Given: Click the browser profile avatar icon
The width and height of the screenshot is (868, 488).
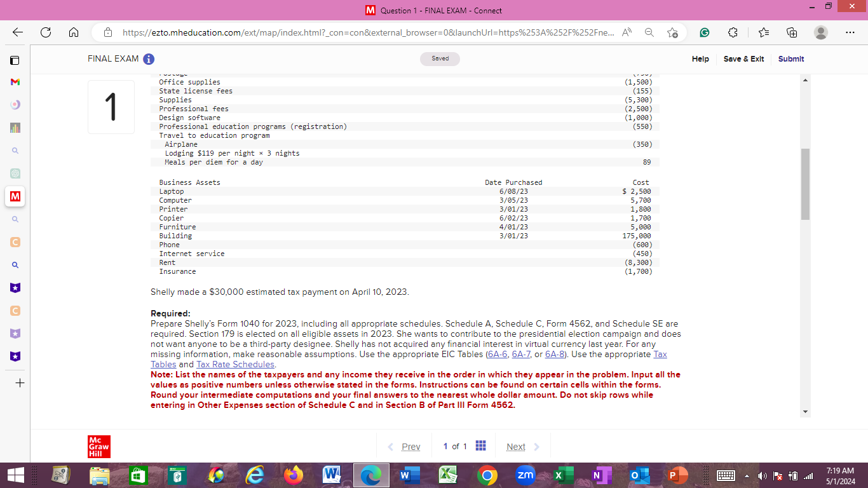Looking at the screenshot, I should coord(820,32).
